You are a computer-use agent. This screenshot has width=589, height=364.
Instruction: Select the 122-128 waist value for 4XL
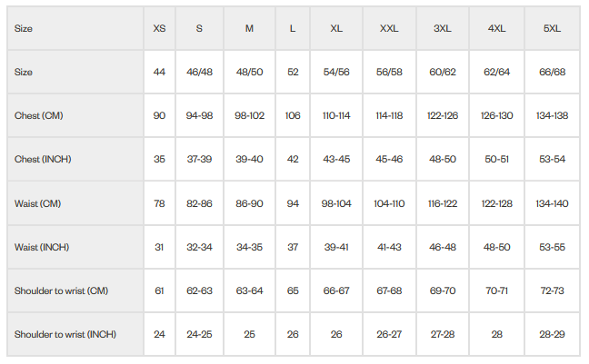(496, 203)
